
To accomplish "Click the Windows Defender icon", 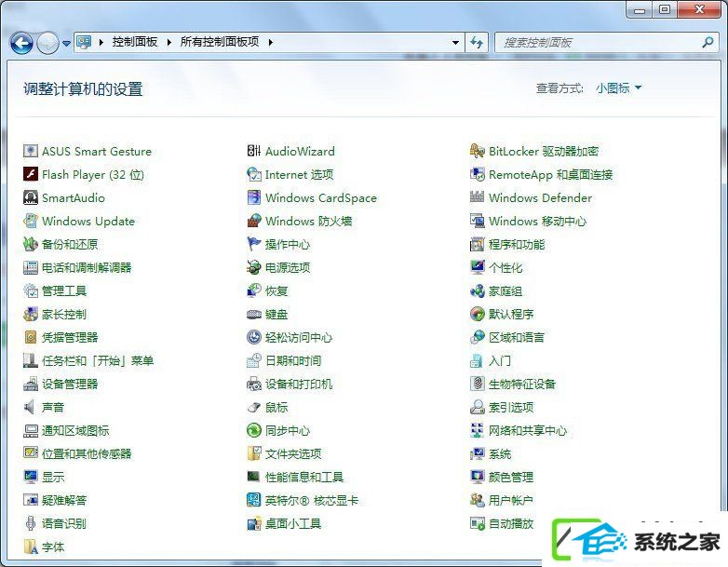I will (478, 197).
